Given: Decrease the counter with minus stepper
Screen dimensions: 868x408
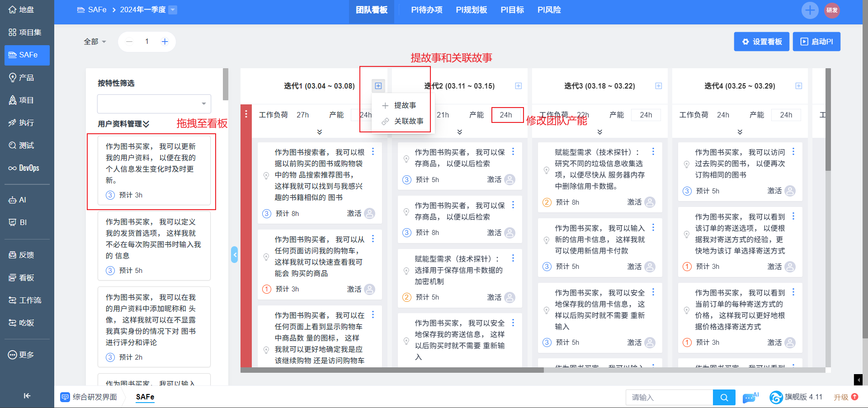Looking at the screenshot, I should [x=129, y=42].
